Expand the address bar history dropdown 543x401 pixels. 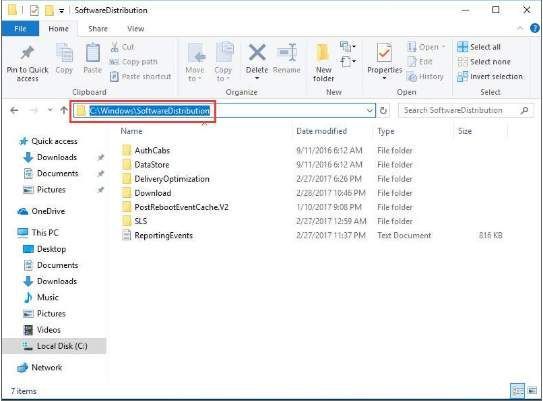[370, 110]
